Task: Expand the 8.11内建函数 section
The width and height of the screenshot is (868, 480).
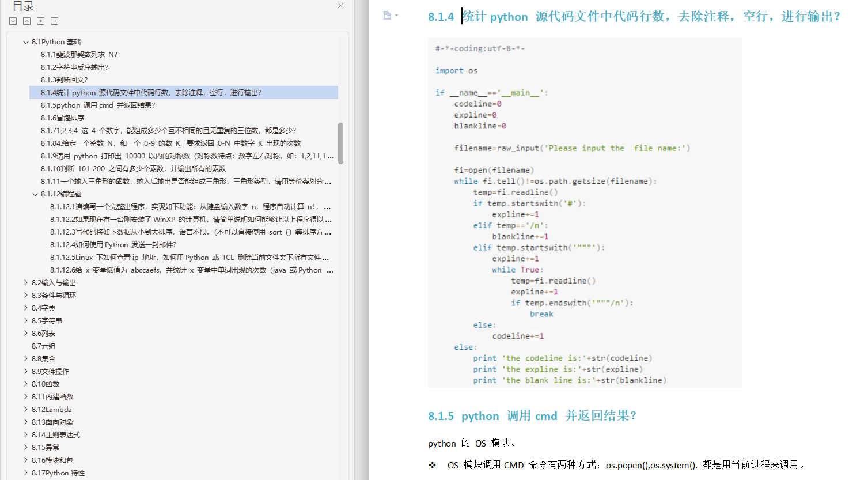Action: (x=26, y=396)
